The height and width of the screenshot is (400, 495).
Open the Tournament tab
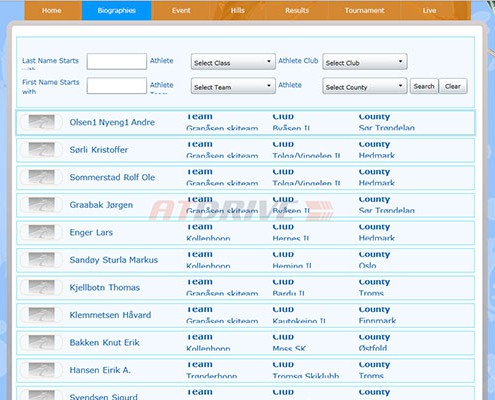point(364,10)
